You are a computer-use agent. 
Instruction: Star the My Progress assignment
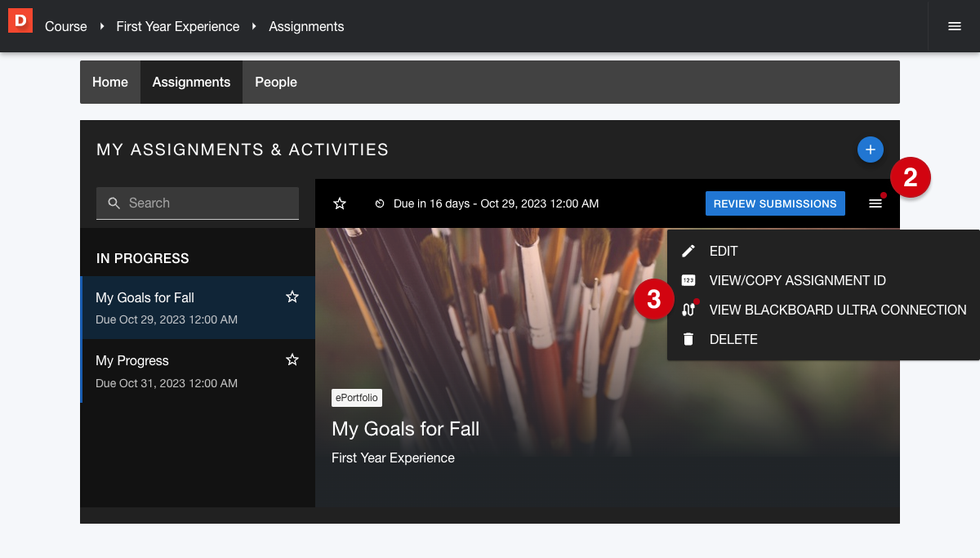292,360
